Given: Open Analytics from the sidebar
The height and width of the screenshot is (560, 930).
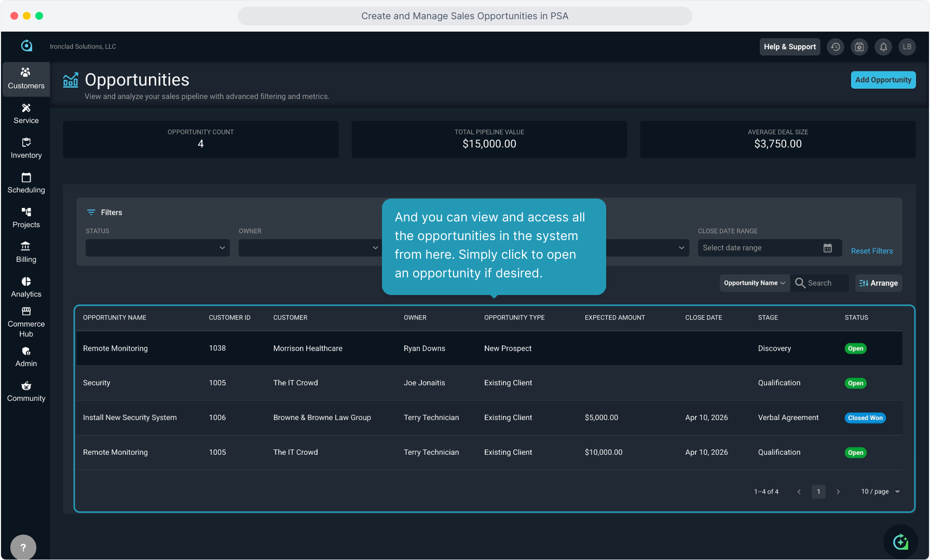Looking at the screenshot, I should tap(26, 287).
